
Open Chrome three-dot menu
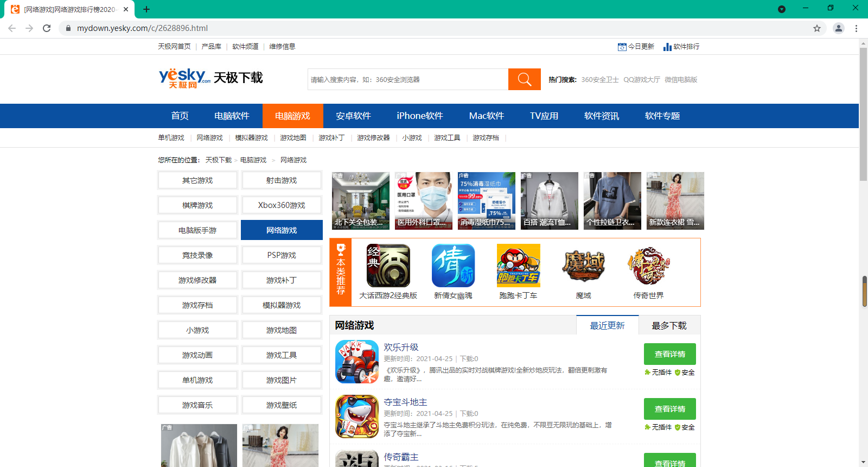click(857, 28)
